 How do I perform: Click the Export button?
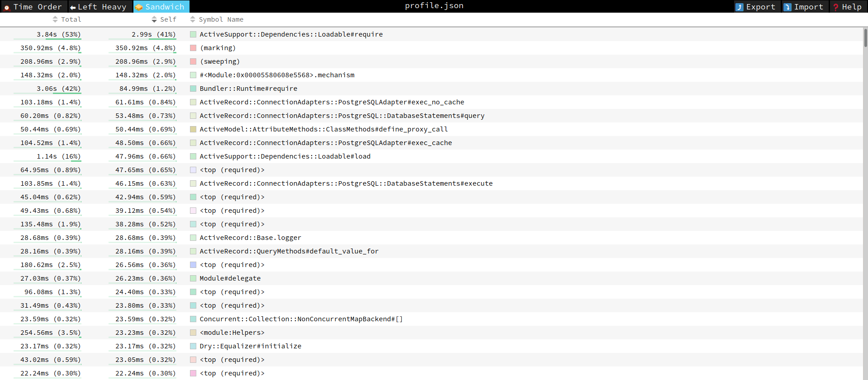756,7
